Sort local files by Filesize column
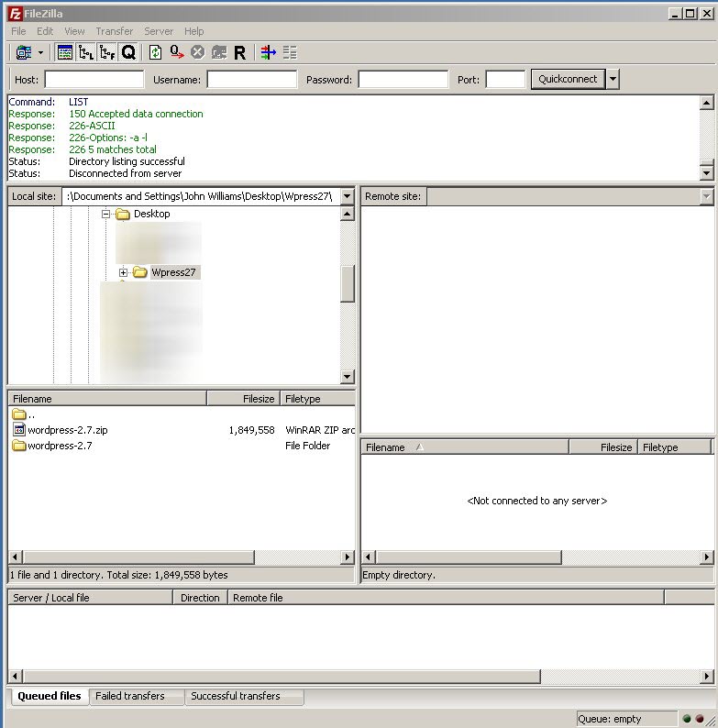Screen dimensions: 718x728 point(243,399)
